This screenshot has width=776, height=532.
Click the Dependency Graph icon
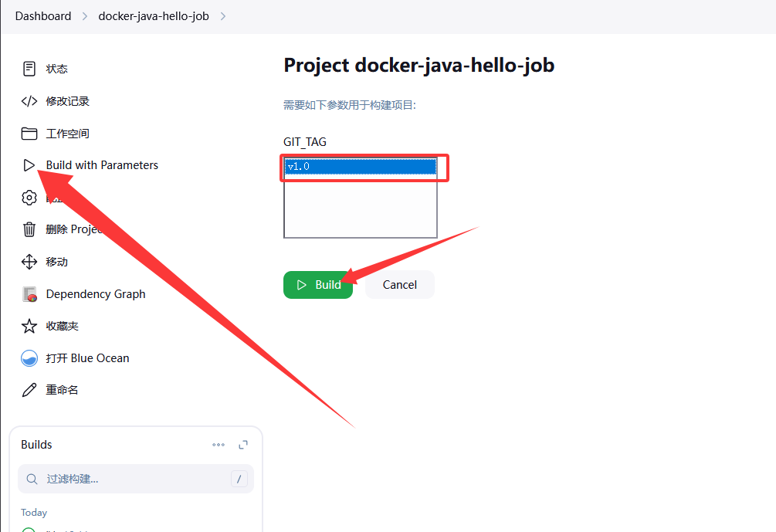[x=29, y=294]
